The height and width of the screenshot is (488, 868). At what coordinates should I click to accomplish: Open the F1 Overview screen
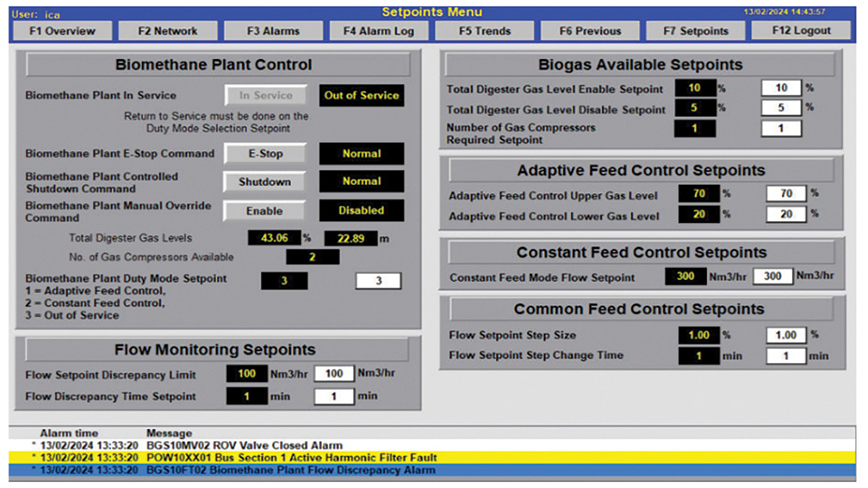62,31
